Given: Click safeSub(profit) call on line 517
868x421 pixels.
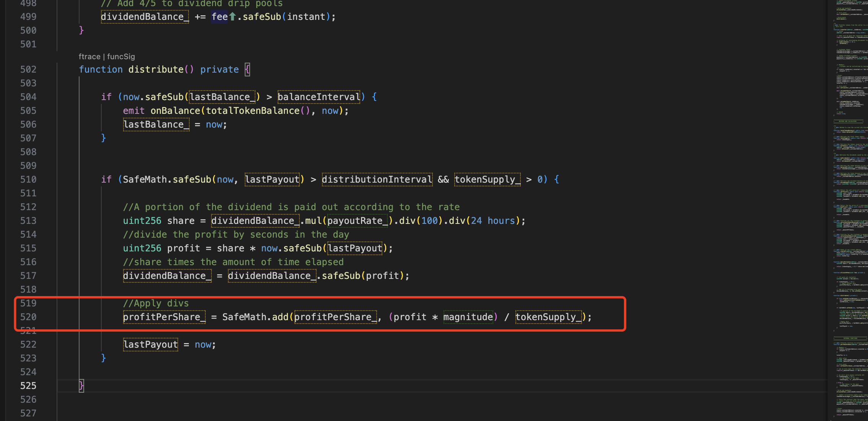Looking at the screenshot, I should tap(363, 276).
